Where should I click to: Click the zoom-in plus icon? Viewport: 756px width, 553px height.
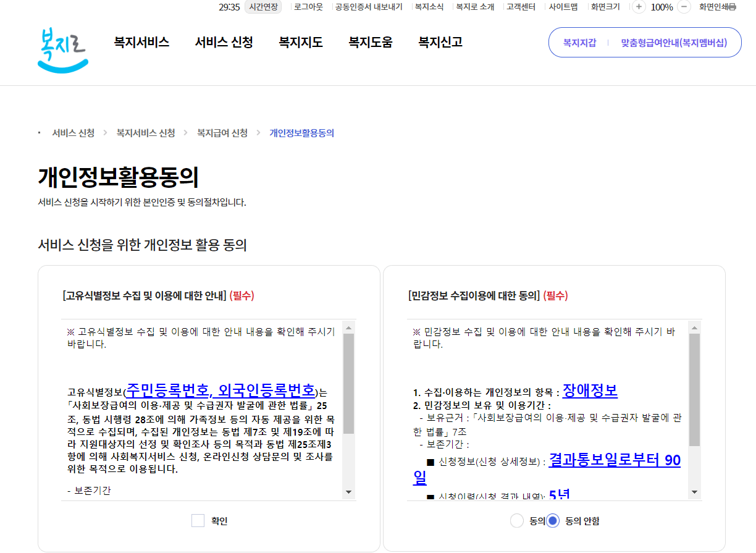point(639,7)
